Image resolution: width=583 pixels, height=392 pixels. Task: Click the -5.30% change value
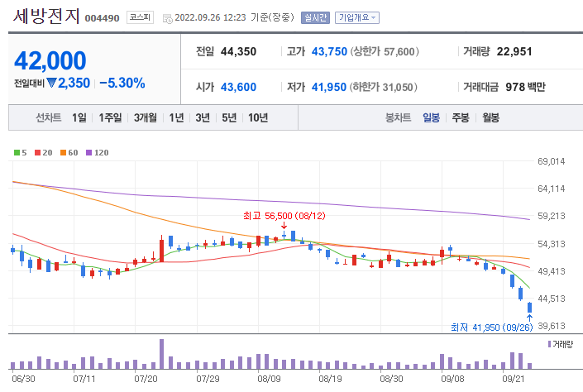(x=122, y=83)
